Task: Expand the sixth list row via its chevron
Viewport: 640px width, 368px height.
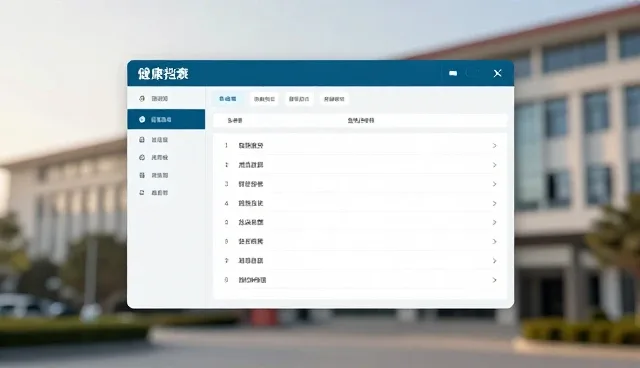Action: [x=494, y=242]
